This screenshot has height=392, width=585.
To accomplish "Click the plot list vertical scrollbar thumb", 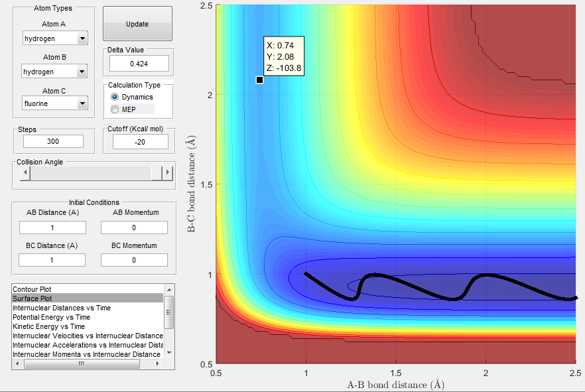I will 169,312.
